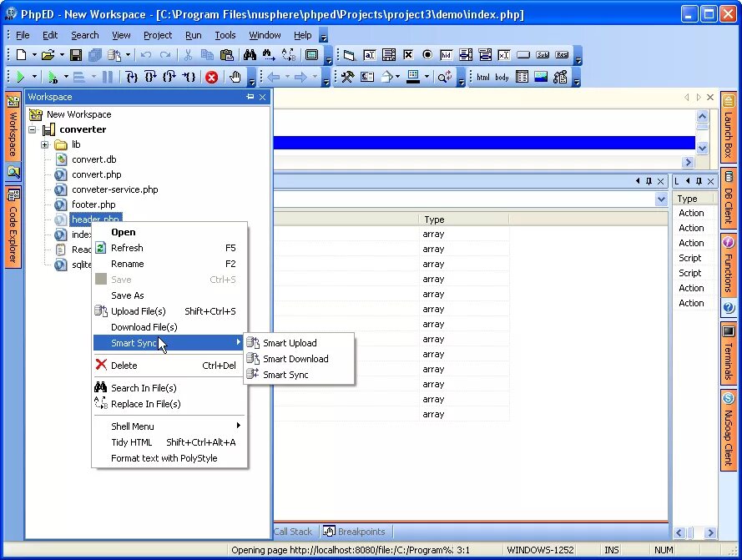Click the Find Next binoculars-with-arrow icon
Screen dimensions: 742x560
269,55
